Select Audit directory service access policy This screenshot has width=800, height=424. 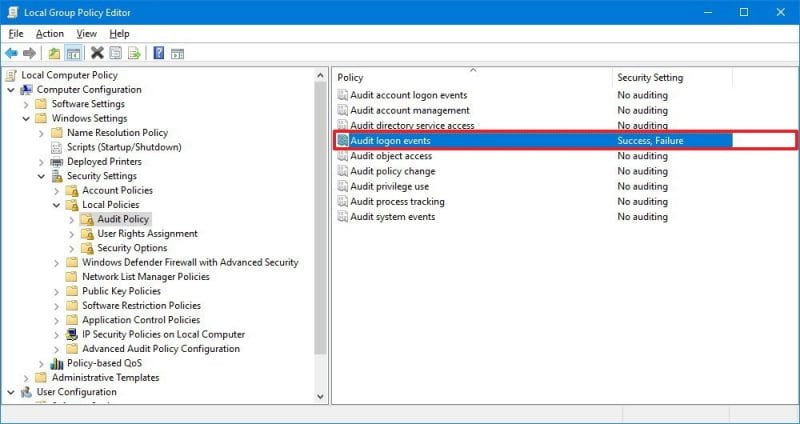(412, 126)
